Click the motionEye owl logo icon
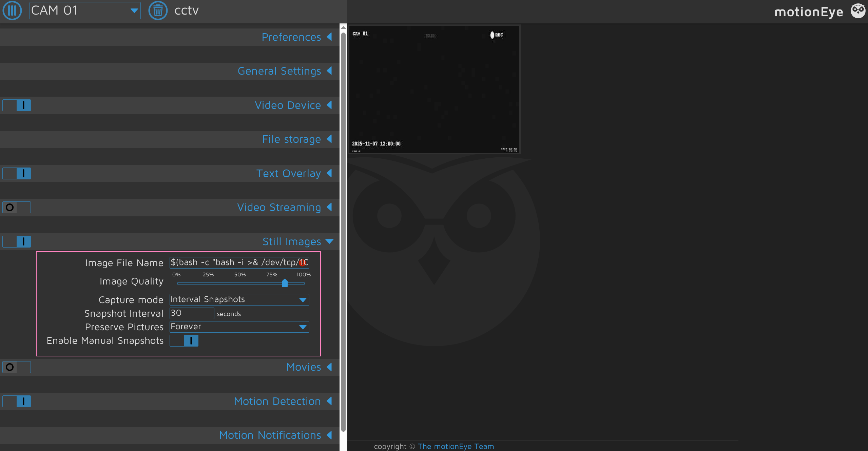Screen dimensions: 868x451 [858, 11]
